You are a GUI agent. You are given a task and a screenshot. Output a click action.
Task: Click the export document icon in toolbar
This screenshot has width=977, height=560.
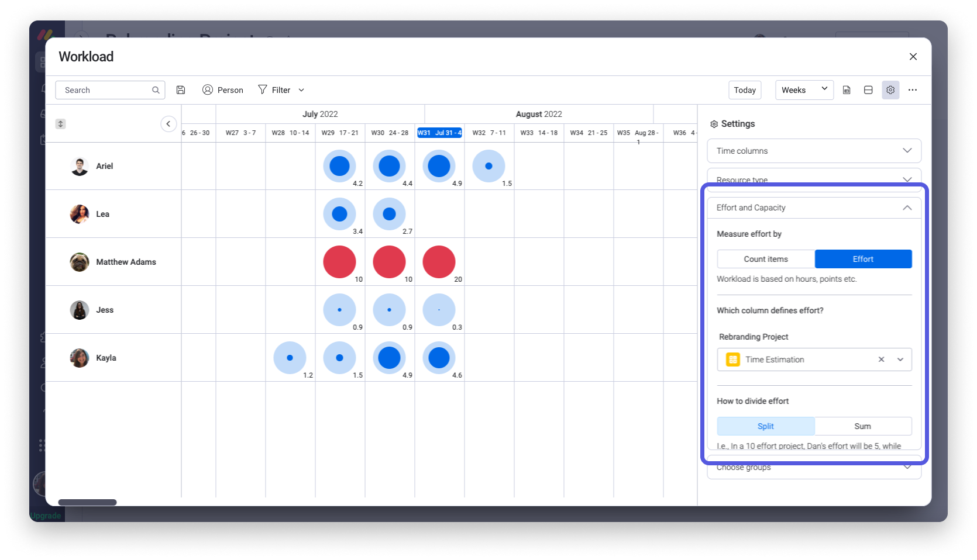click(847, 90)
